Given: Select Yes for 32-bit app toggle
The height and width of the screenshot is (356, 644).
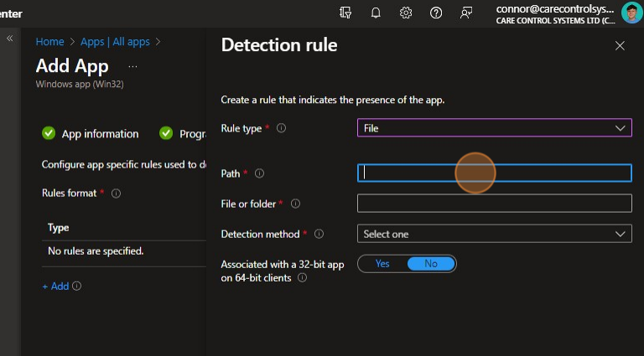Looking at the screenshot, I should point(382,263).
